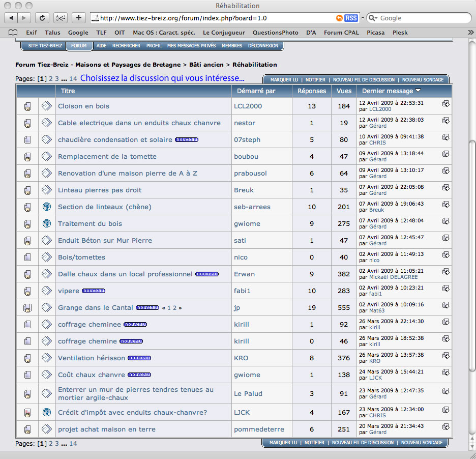Reload the page with the refresh button
Image resolution: width=476 pixels, height=459 pixels.
(x=42, y=18)
